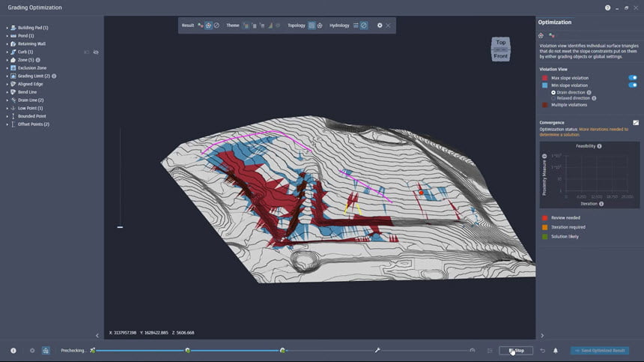Image resolution: width=644 pixels, height=362 pixels.
Task: Expand Curb (1) tree node
Action: click(7, 52)
